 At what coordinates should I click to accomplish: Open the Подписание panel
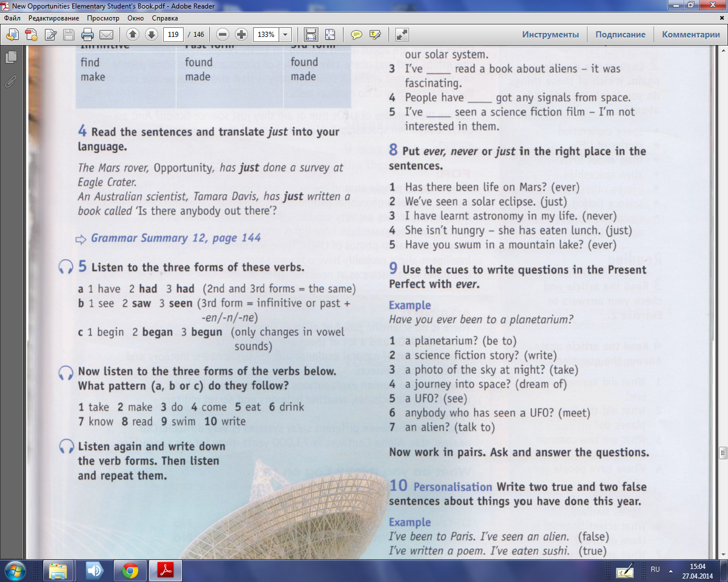(x=620, y=35)
